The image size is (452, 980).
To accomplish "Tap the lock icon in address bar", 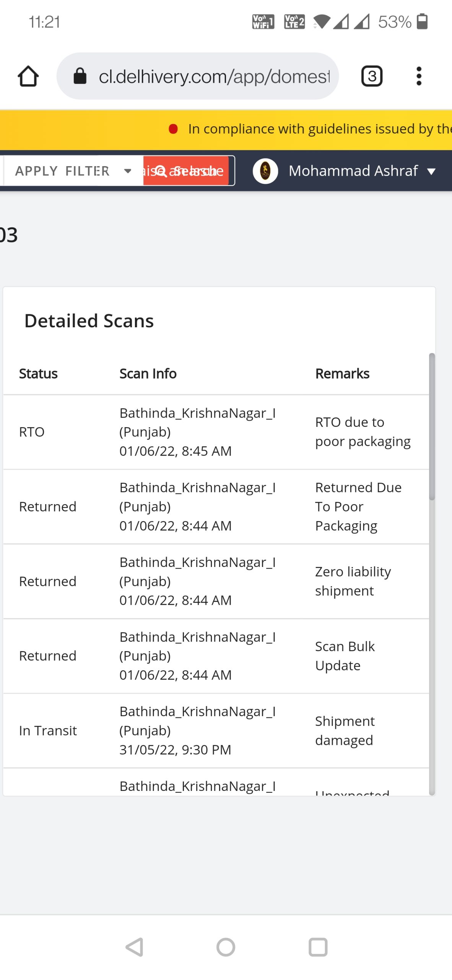I will click(80, 76).
